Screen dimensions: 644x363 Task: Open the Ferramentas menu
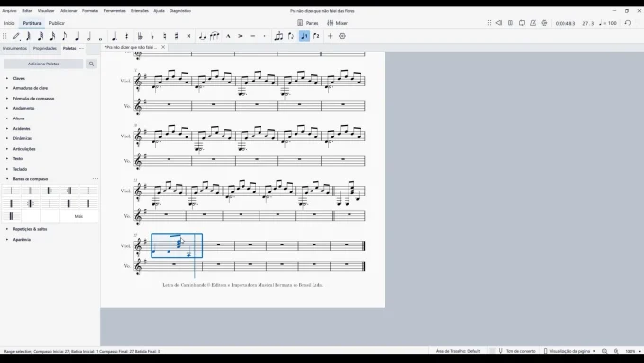115,11
